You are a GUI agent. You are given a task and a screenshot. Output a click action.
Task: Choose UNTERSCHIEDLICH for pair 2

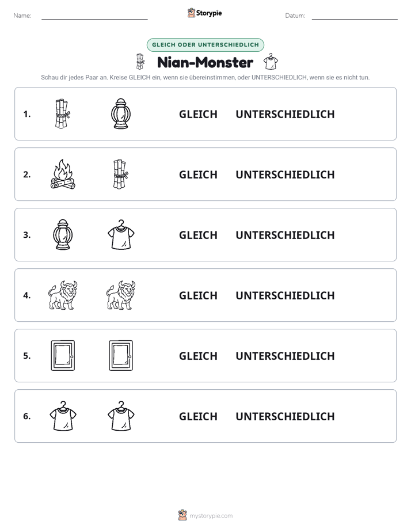pyautogui.click(x=285, y=174)
